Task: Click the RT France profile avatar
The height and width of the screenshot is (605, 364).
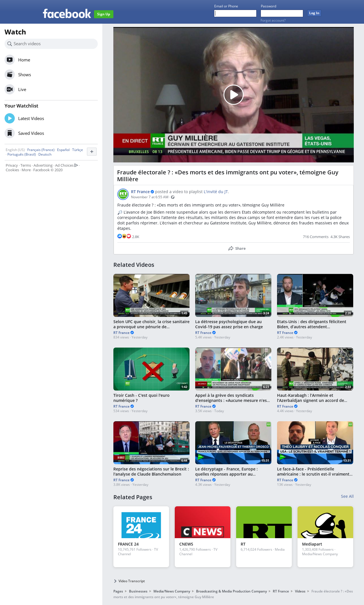Action: coord(123,194)
